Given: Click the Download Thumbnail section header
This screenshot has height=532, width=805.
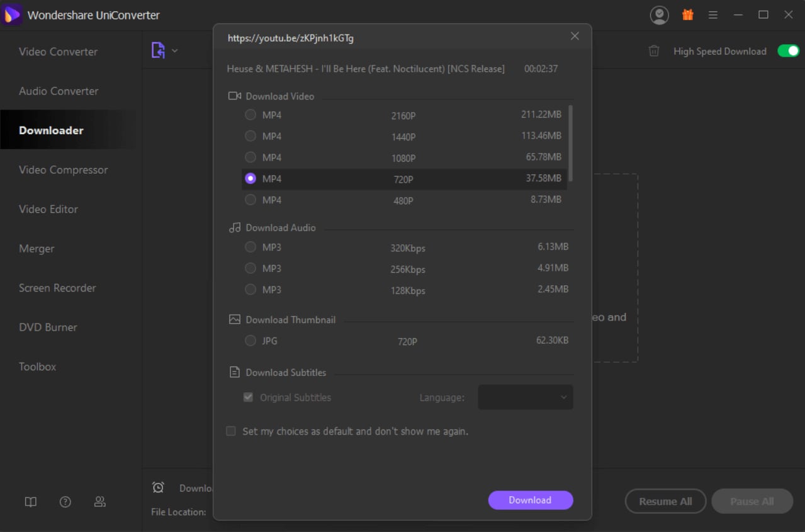Looking at the screenshot, I should click(x=291, y=320).
